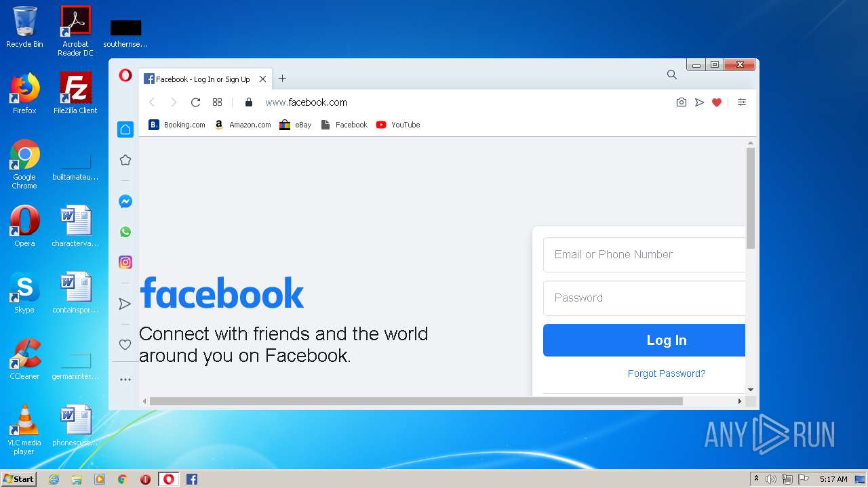The width and height of the screenshot is (868, 488).
Task: Open Easy Setup sliders icon
Action: click(742, 102)
